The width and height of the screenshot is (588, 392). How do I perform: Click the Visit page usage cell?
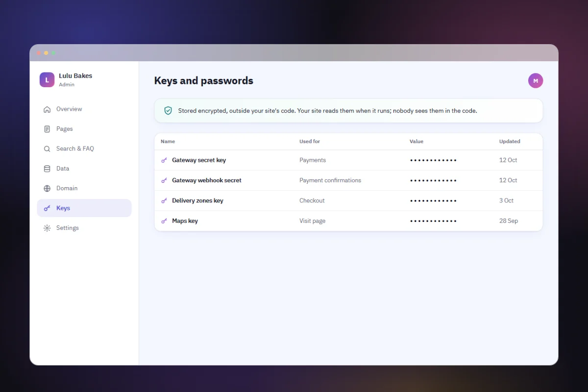tap(313, 221)
